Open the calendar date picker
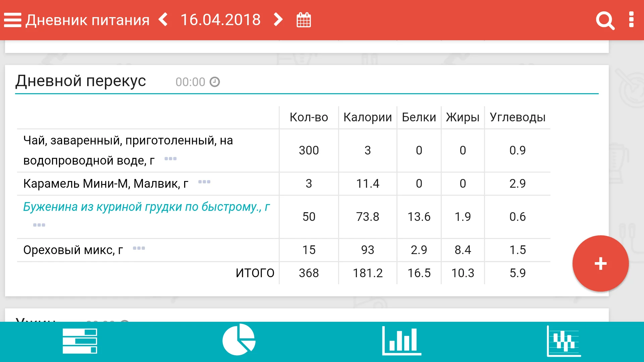Viewport: 644px width, 362px height. [x=304, y=20]
